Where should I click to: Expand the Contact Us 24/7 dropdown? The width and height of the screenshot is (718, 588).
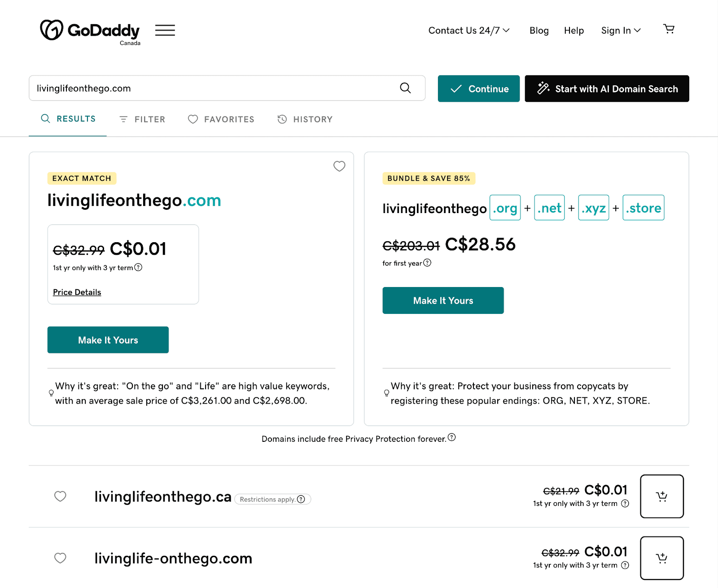pos(468,30)
